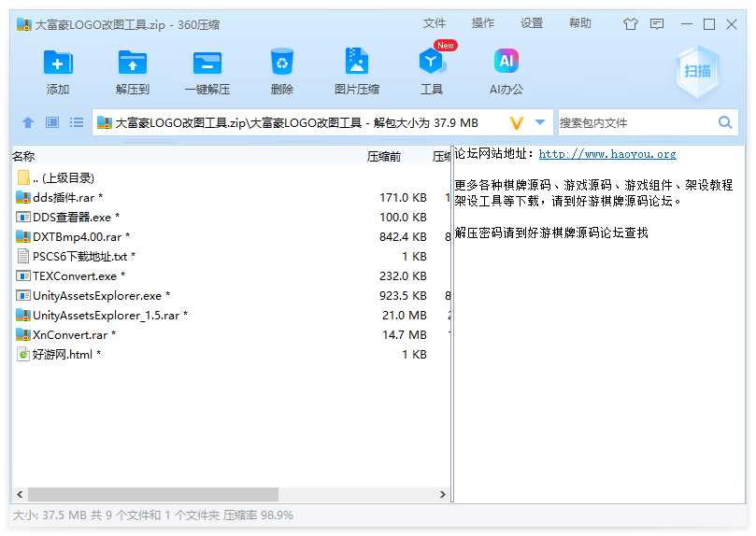Screen dimensions: 756x536
Task: Launch the AI办公 icon
Action: click(x=506, y=61)
